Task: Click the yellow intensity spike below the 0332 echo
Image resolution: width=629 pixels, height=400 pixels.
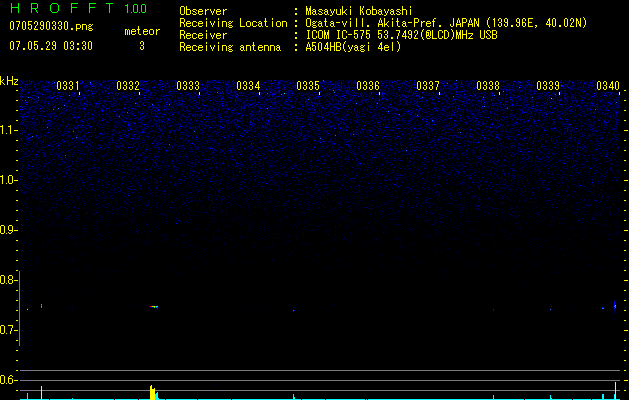Action: (x=152, y=392)
